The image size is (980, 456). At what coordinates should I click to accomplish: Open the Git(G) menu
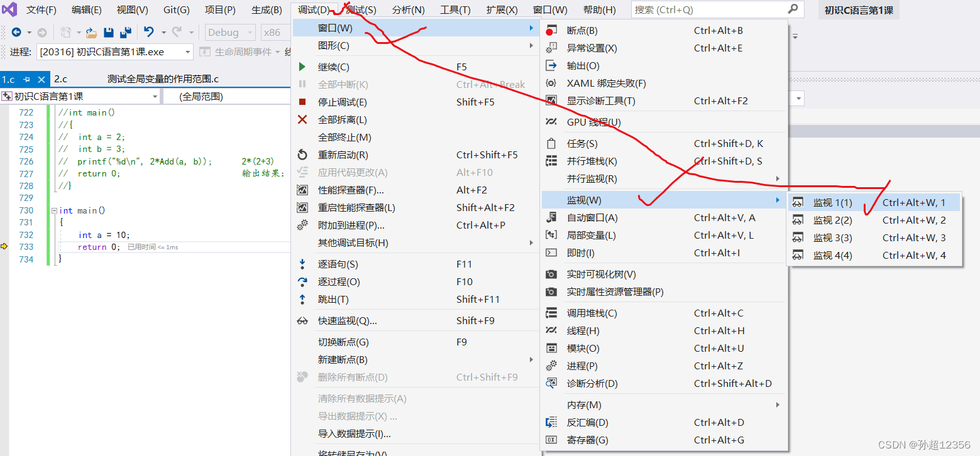177,10
